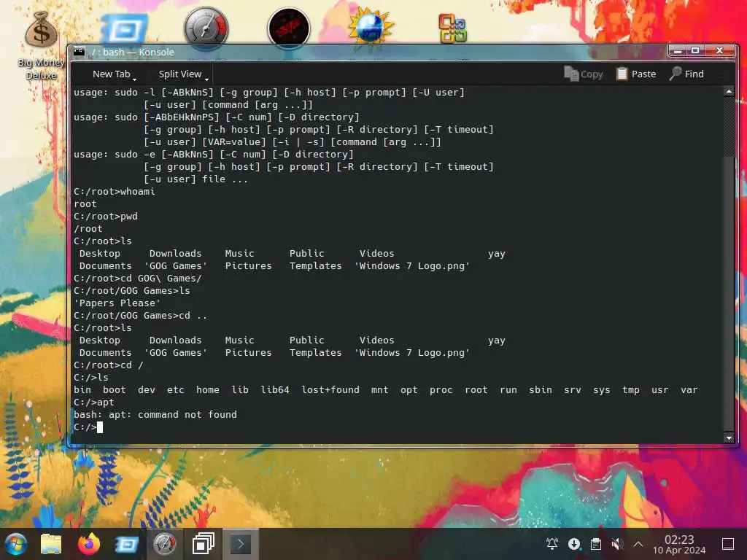Open notifications bell in system tray

[552, 544]
